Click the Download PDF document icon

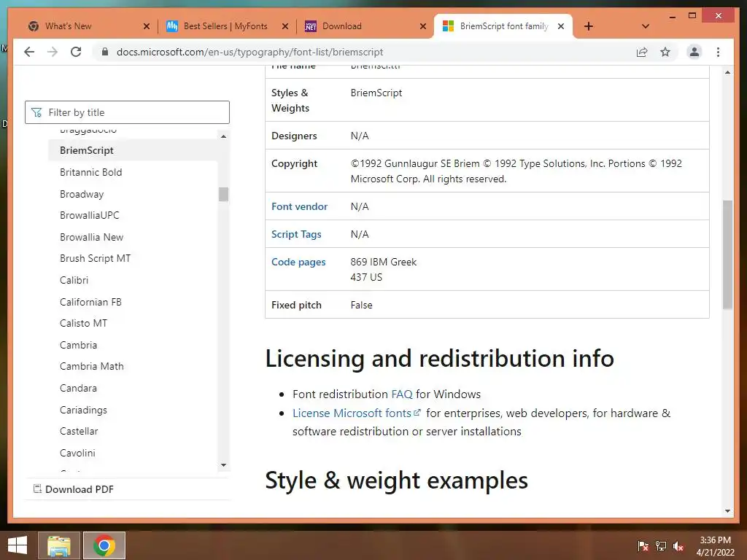(37, 489)
